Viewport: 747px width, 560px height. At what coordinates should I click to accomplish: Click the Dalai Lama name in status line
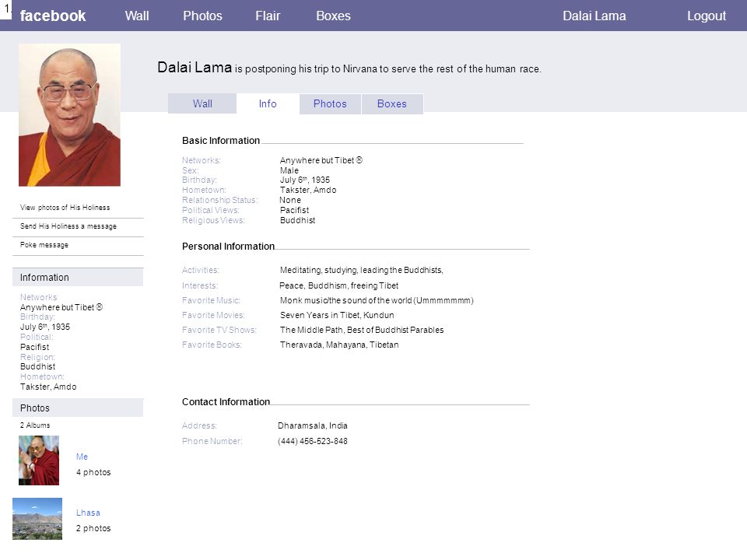[195, 68]
